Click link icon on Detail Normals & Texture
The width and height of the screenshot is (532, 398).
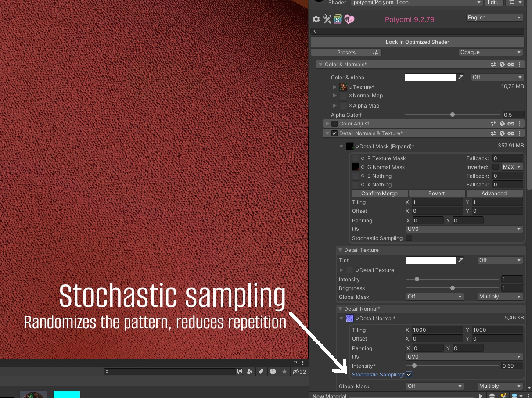511,133
